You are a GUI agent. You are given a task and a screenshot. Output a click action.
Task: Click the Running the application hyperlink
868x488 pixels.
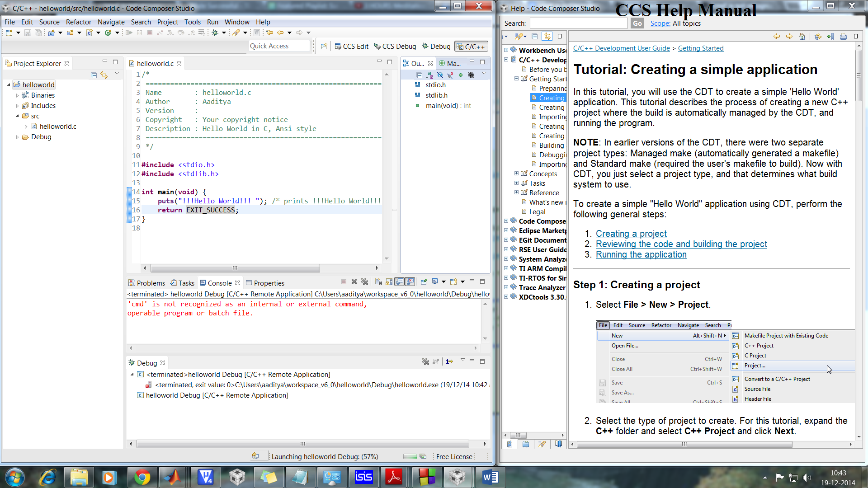coord(641,254)
